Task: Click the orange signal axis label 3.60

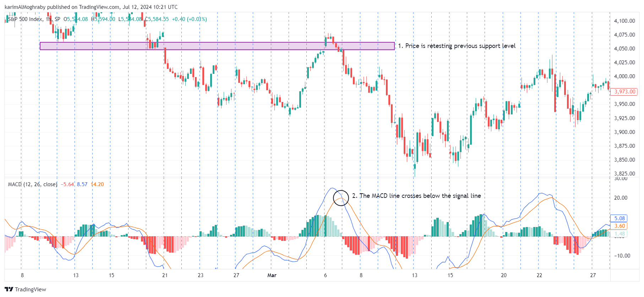Action: pyautogui.click(x=620, y=226)
